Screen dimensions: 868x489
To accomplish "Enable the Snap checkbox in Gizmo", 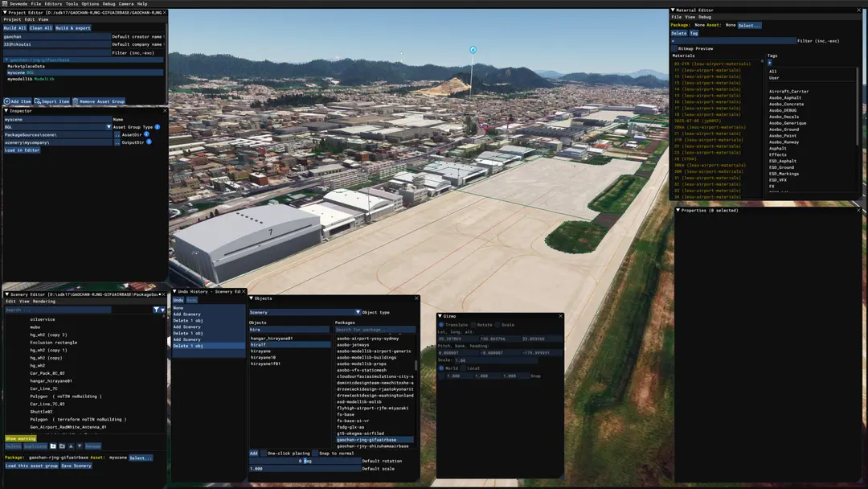I will (x=441, y=376).
